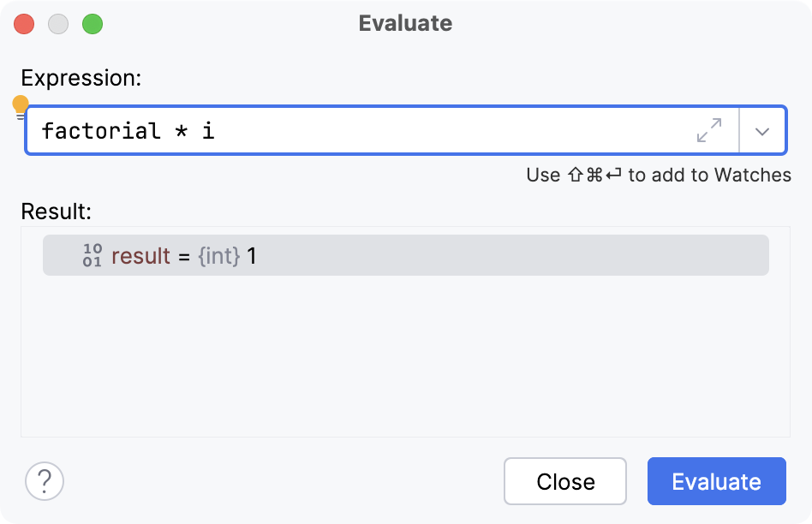Click the lightbulb intention hint icon

tap(19, 104)
